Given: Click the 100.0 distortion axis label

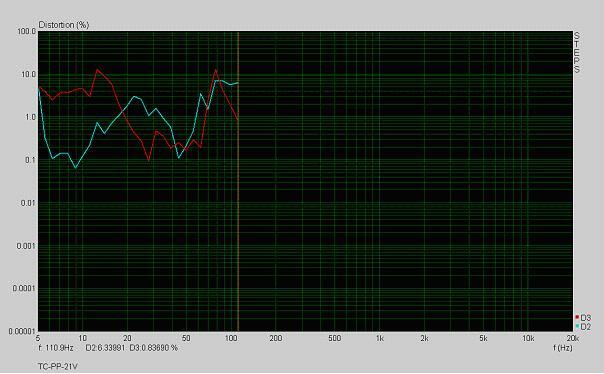Looking at the screenshot, I should click(x=27, y=31).
